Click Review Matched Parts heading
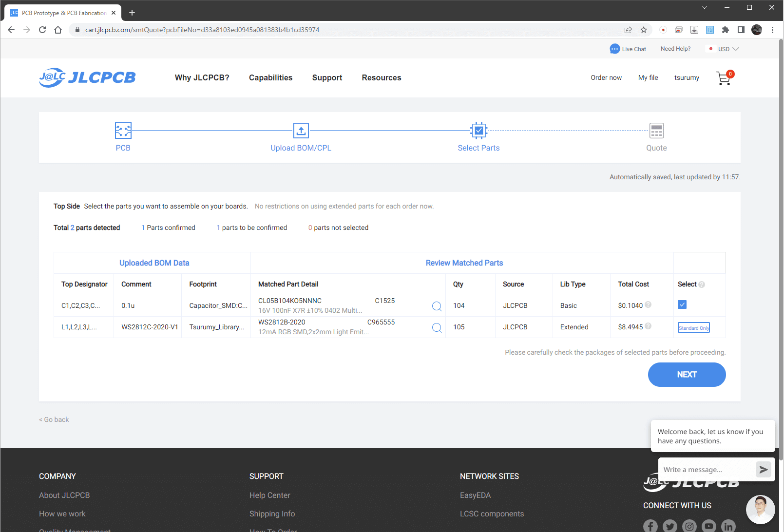The image size is (784, 532). tap(464, 263)
